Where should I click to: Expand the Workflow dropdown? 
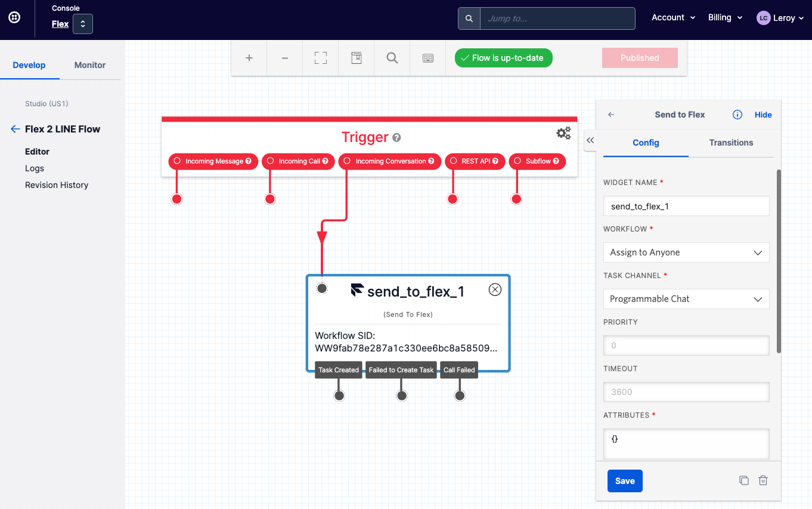686,252
